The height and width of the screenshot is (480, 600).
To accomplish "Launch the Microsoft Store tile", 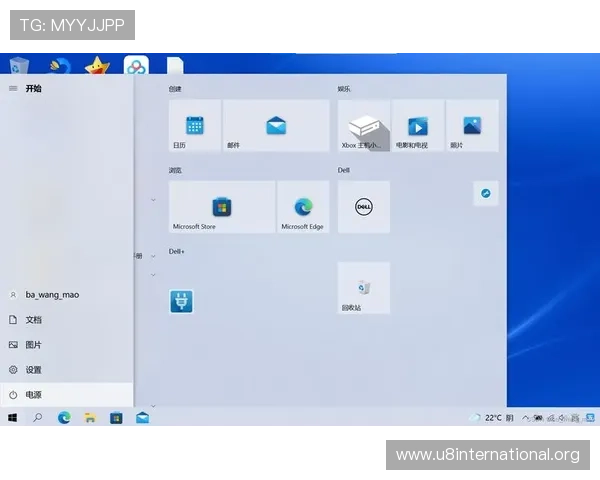I will (222, 207).
